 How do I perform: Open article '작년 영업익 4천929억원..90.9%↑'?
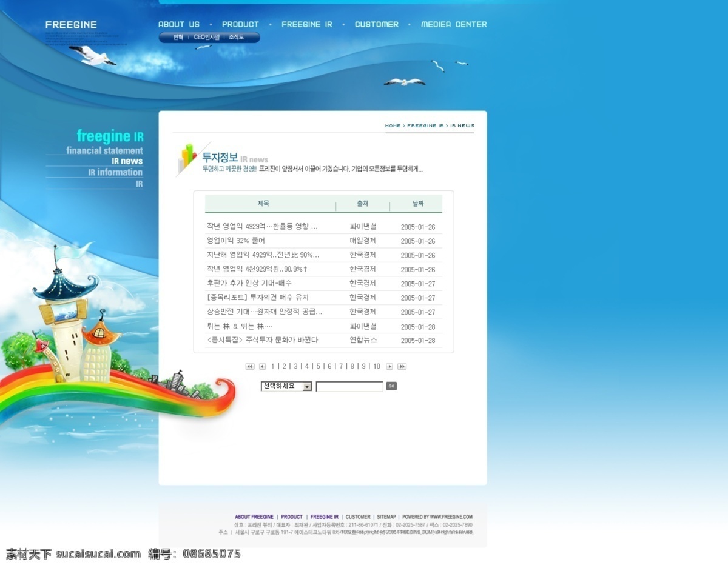click(x=257, y=269)
